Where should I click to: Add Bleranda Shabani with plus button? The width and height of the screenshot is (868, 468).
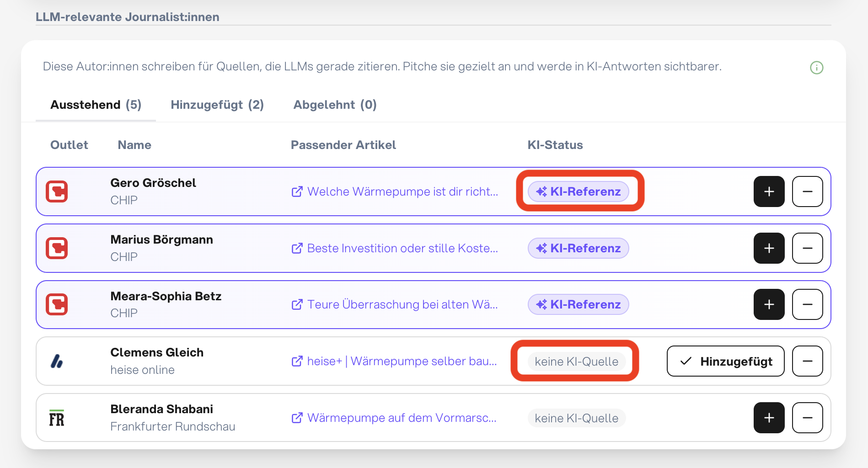click(769, 418)
